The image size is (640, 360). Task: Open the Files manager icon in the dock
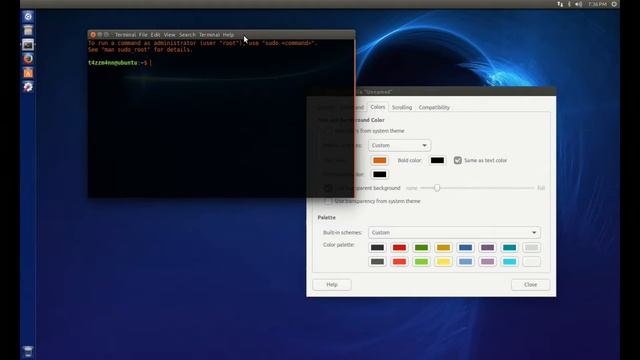coord(28,31)
